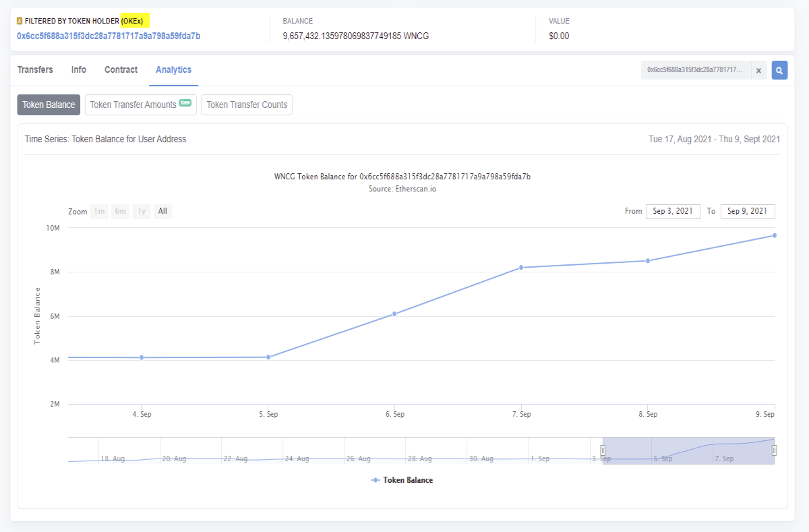The width and height of the screenshot is (809, 532).
Task: Click the search magnifier button
Action: click(779, 70)
